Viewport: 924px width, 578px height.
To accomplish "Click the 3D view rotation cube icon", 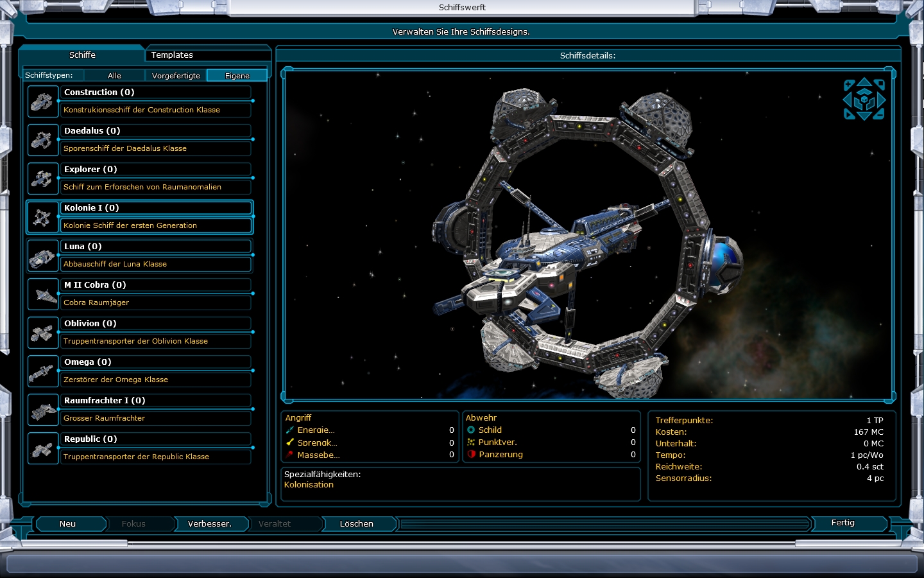I will (864, 100).
